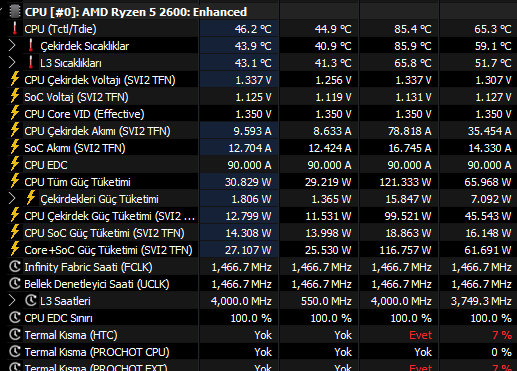
Task: Click the thermometer icon next to CPU (Tctl/Tdie)
Action: click(15, 29)
